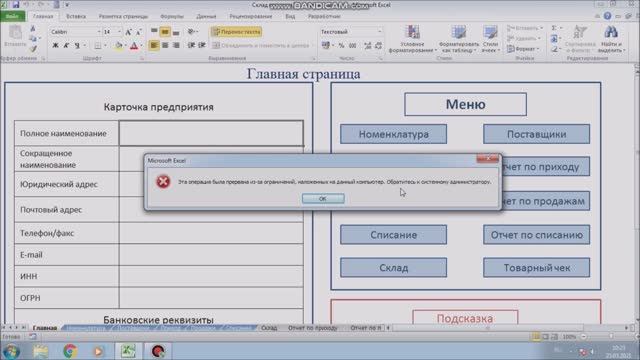Click the comma style 000 icon

click(353, 46)
